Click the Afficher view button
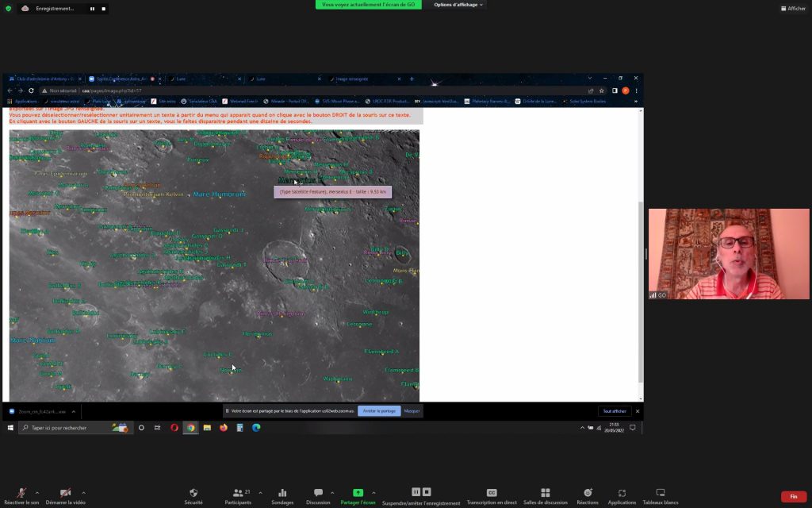Image resolution: width=812 pixels, height=508 pixels. click(793, 8)
